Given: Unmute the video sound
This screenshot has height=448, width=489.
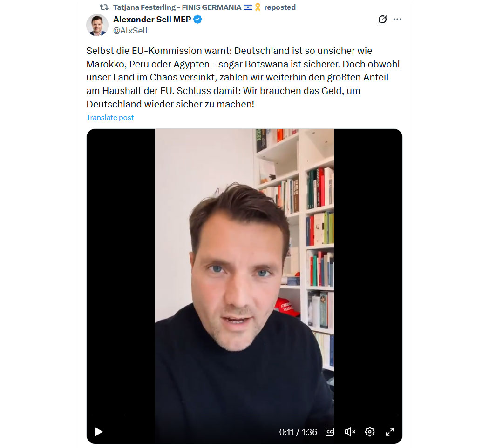Looking at the screenshot, I should click(x=350, y=432).
